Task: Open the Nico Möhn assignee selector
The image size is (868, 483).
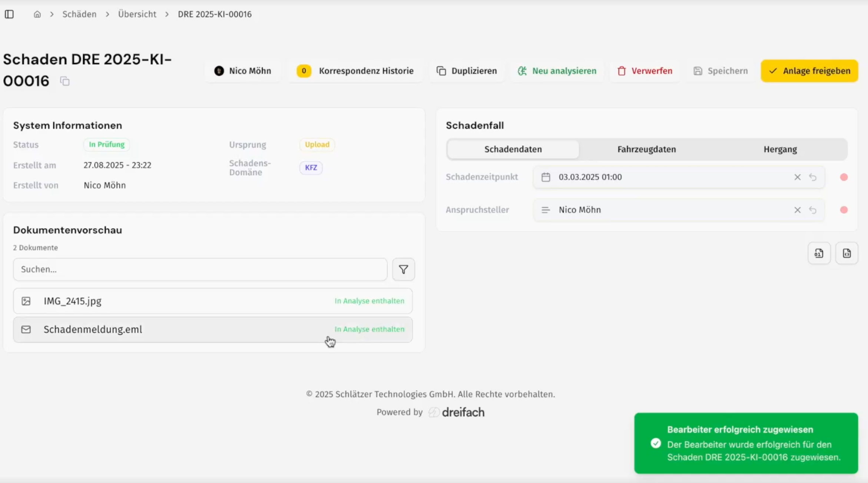Action: [243, 71]
